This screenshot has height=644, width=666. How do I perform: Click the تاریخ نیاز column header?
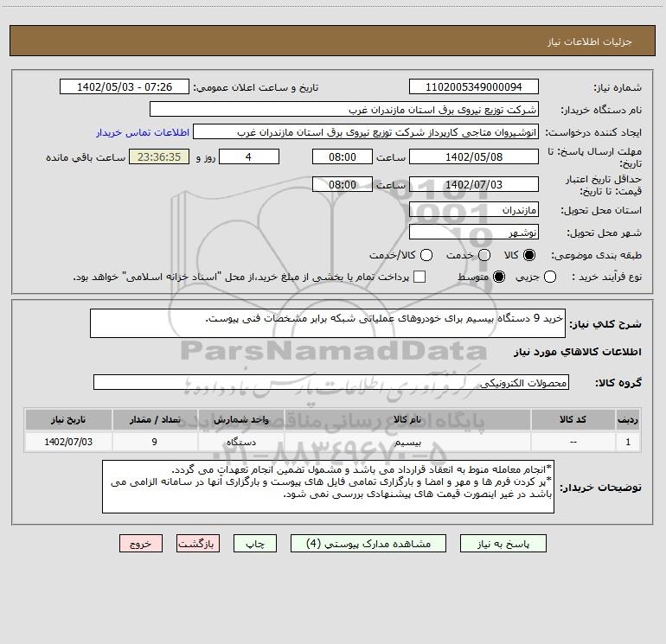point(68,419)
